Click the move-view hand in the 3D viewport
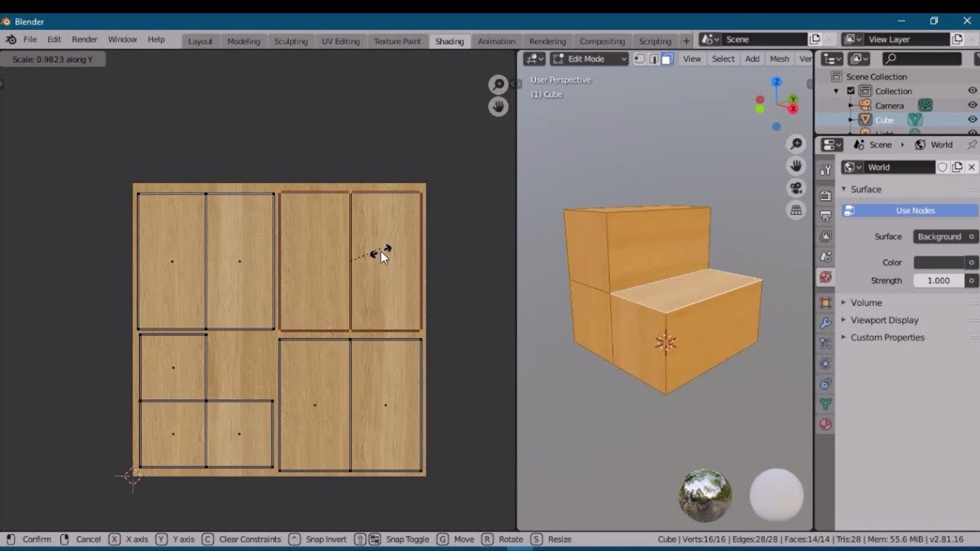This screenshot has width=980, height=551. click(x=796, y=166)
